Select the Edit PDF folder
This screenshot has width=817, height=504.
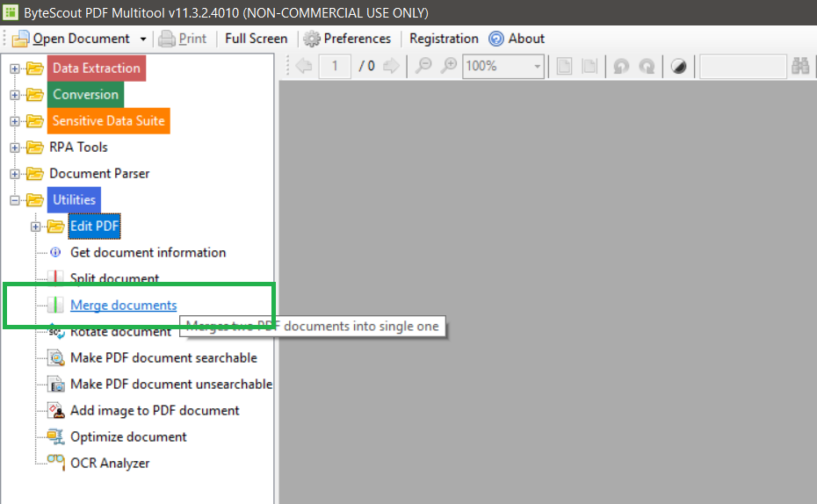coord(94,226)
